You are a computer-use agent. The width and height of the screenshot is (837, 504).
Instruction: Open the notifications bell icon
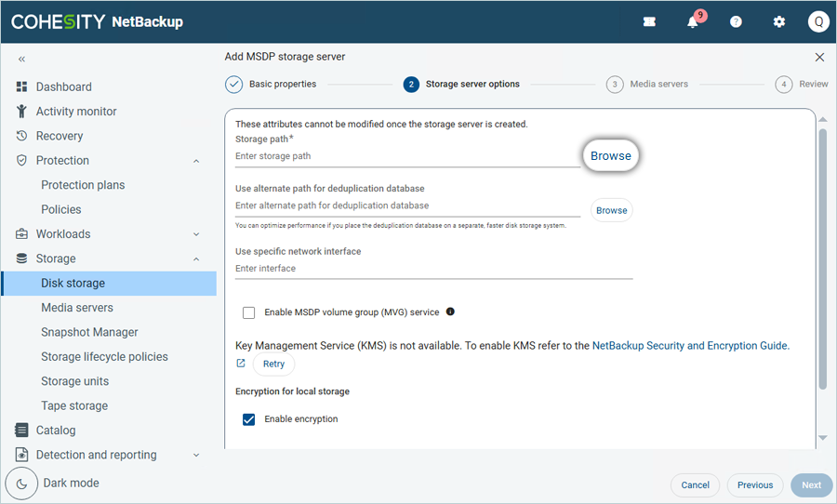[x=693, y=22]
